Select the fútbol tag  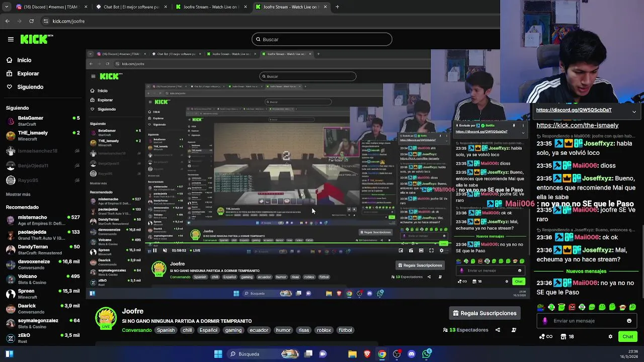tap(345, 330)
